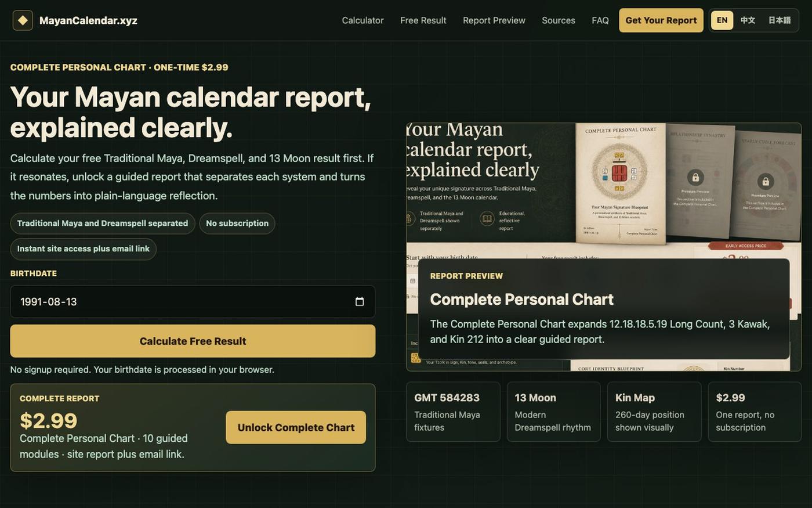
Task: Click Unlock Complete Chart button
Action: (x=296, y=427)
